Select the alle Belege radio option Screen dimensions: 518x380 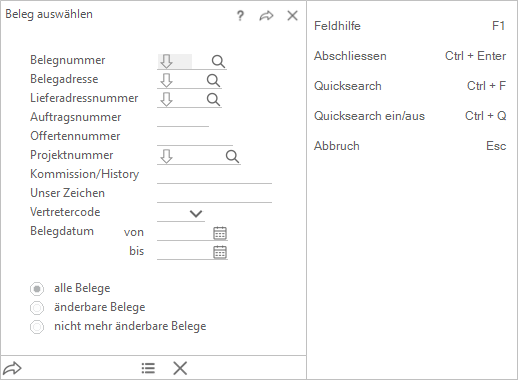pyautogui.click(x=37, y=289)
